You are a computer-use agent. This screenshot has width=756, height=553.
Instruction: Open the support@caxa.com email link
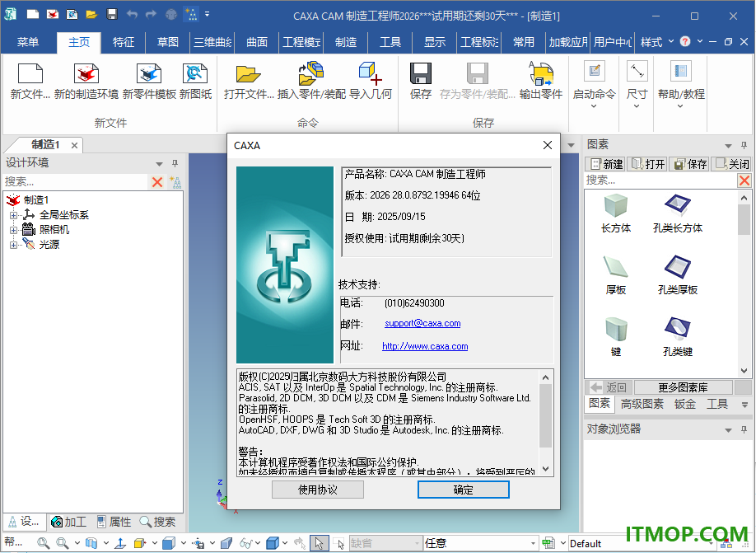[x=422, y=323]
